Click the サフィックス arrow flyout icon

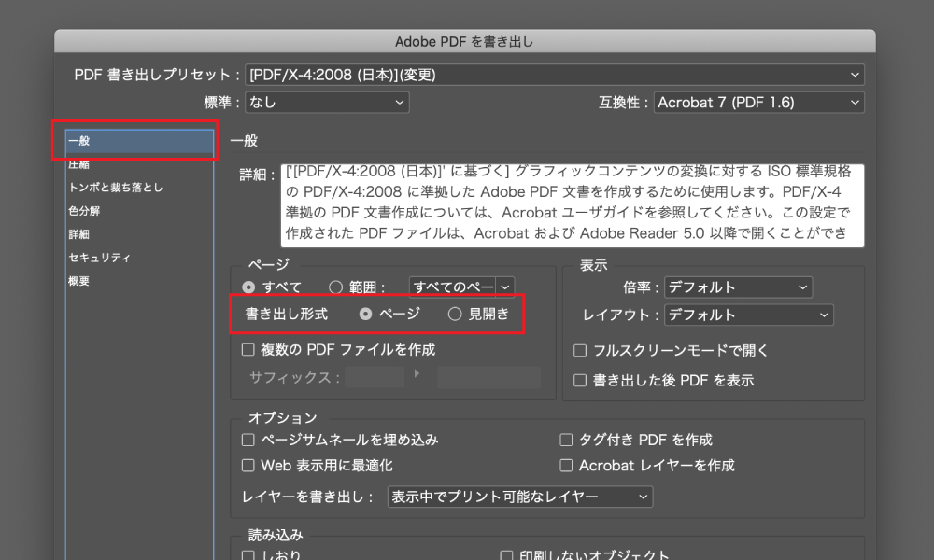coord(417,373)
